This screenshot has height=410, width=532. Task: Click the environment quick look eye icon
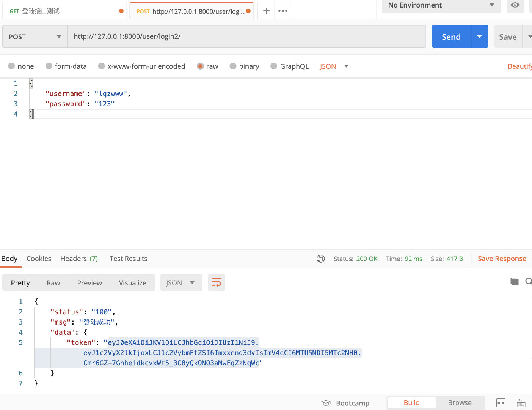coord(515,5)
